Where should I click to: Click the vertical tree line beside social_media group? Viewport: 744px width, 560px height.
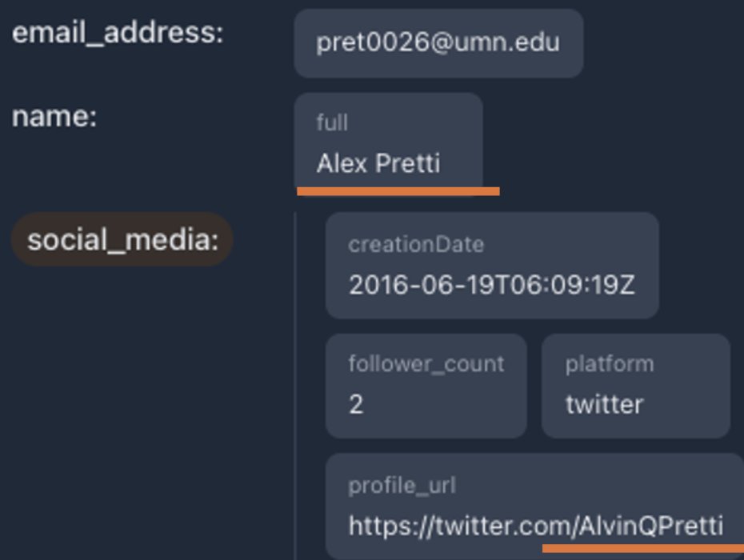point(295,384)
